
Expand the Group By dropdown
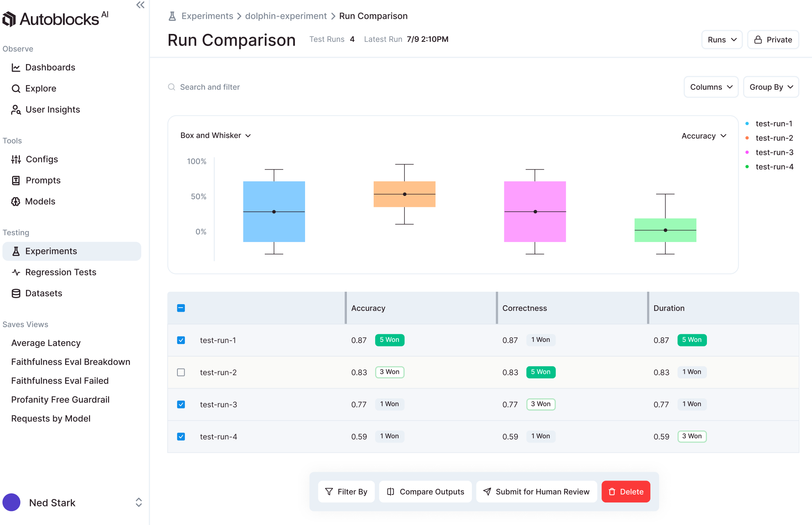coord(771,87)
